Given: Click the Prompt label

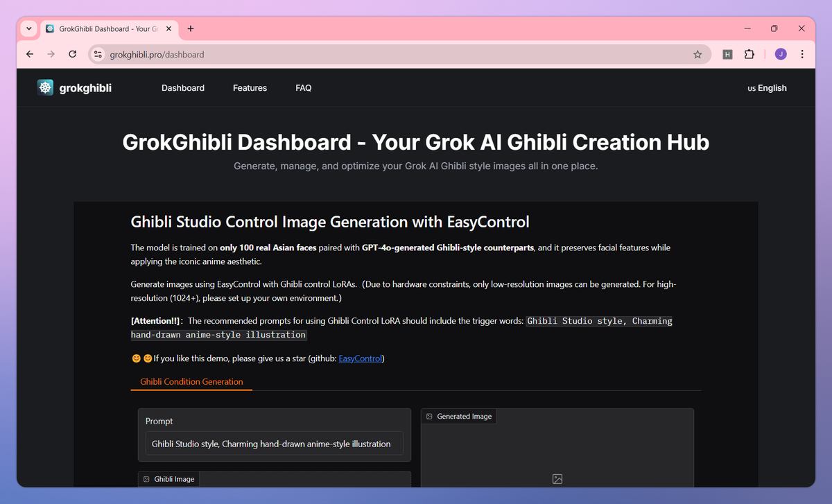Looking at the screenshot, I should click(x=159, y=422).
